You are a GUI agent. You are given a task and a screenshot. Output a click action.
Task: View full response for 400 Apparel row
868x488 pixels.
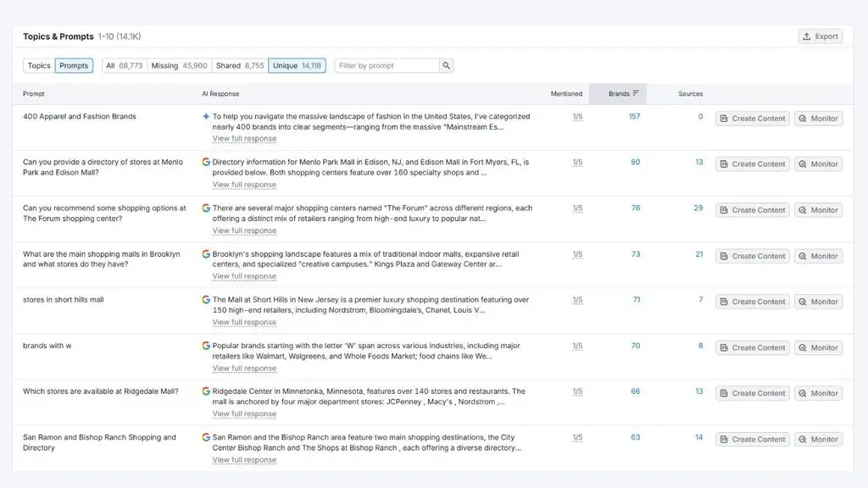(244, 139)
